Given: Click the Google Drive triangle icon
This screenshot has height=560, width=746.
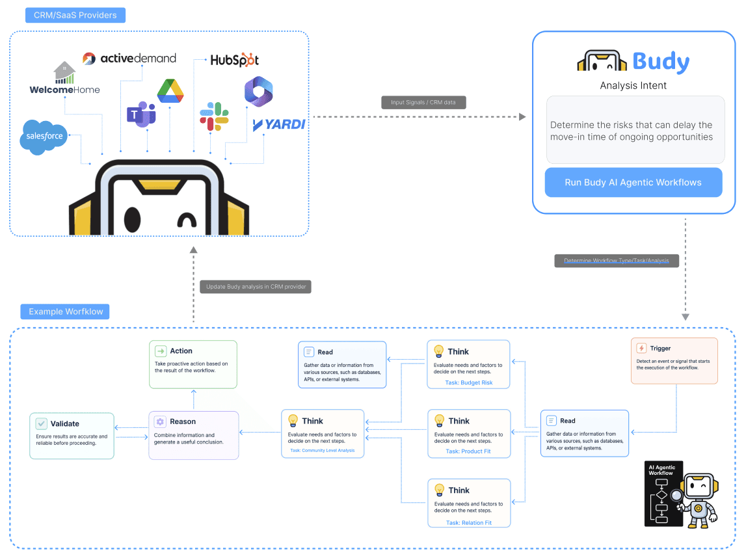Looking at the screenshot, I should pos(170,91).
